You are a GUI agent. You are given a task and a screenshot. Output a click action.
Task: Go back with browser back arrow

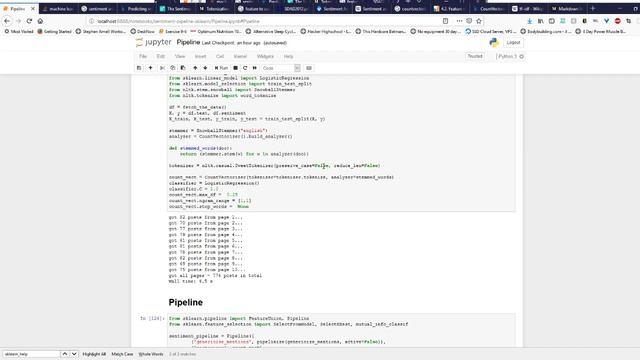[7, 21]
